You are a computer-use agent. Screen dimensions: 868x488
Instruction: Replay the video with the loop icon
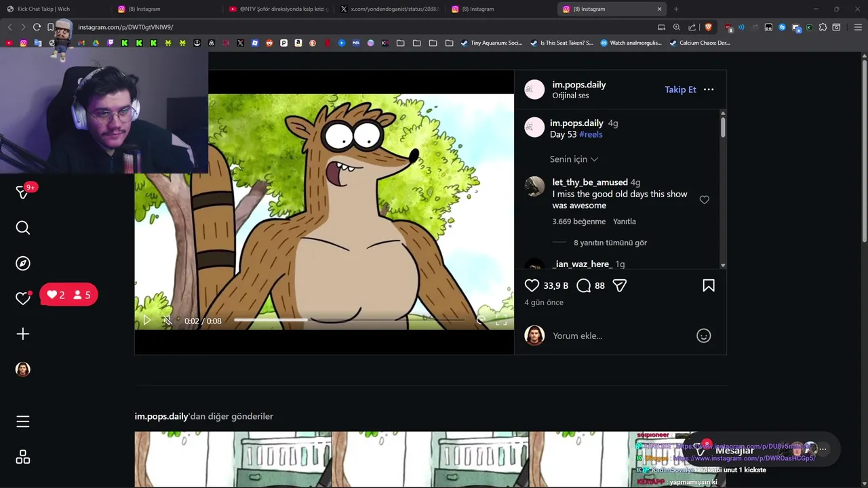[x=481, y=321]
